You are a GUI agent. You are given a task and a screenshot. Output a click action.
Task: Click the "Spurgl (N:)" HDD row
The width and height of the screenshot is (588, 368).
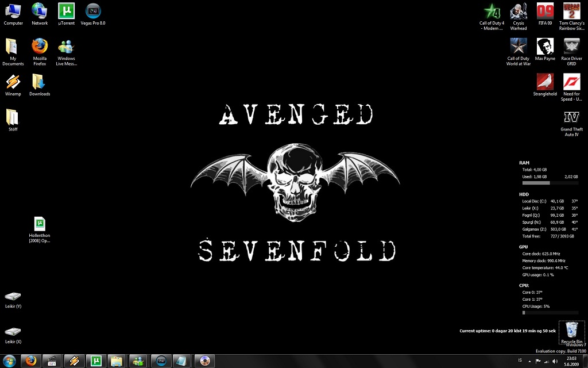[550, 223]
